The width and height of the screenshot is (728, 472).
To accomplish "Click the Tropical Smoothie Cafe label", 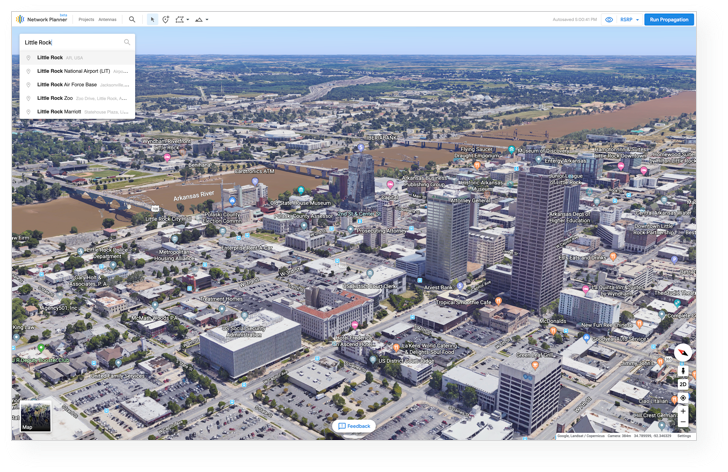I will coord(463,302).
